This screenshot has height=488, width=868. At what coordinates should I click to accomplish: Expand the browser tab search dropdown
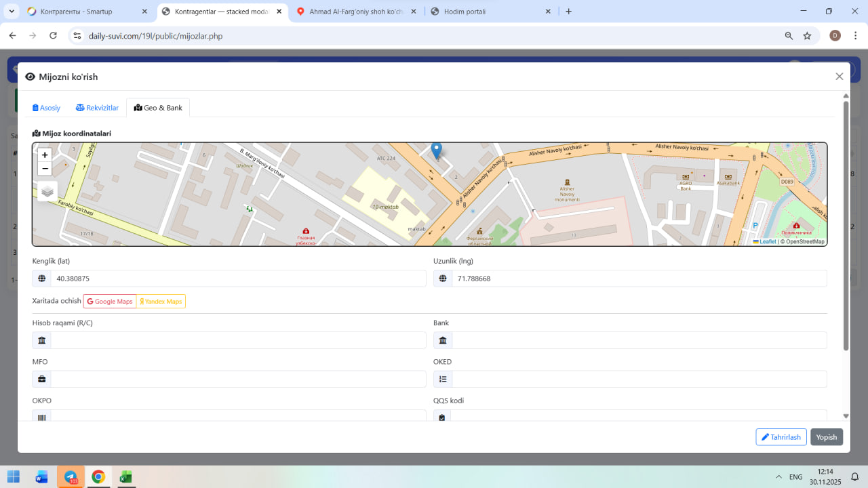[12, 12]
